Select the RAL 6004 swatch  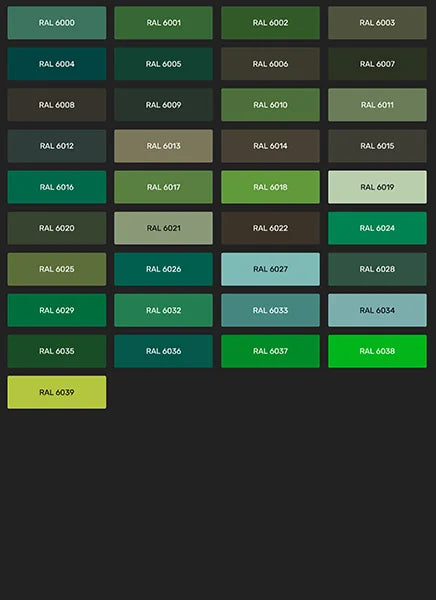point(57,64)
